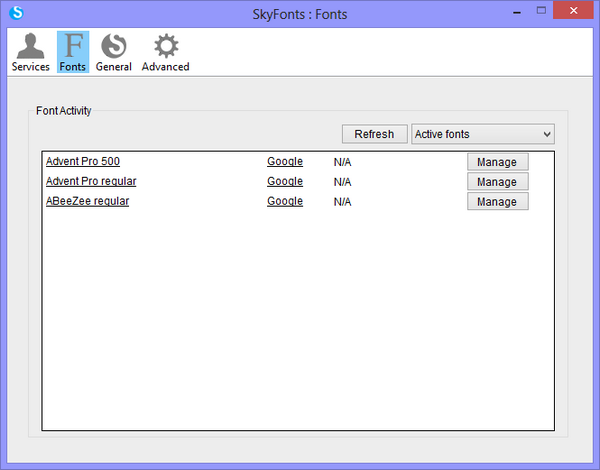Image resolution: width=600 pixels, height=470 pixels.
Task: Manage the Advent Pro regular font
Action: [x=497, y=182]
